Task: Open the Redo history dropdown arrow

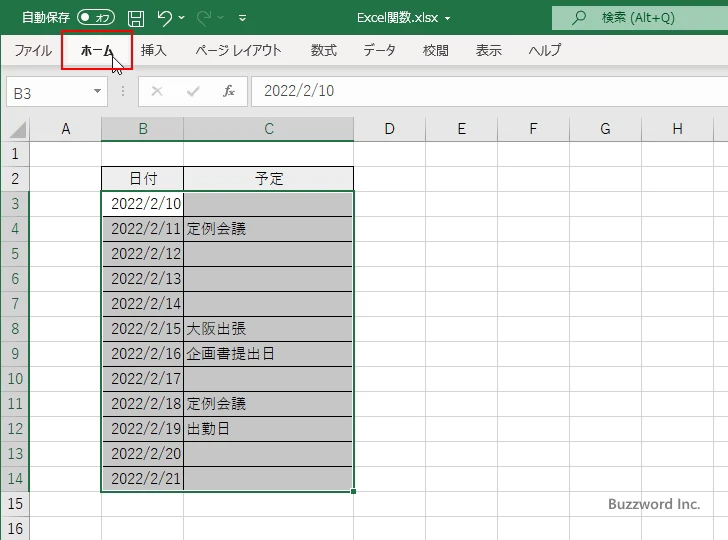Action: 221,18
